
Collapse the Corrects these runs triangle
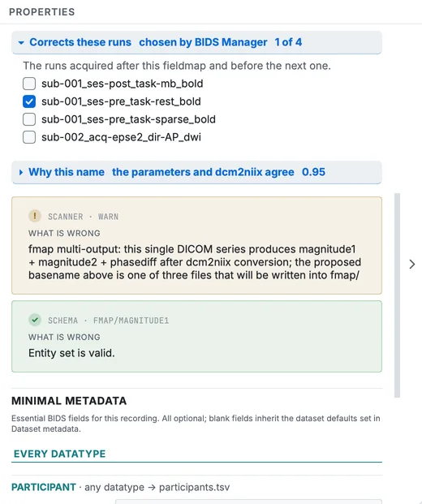[21, 42]
